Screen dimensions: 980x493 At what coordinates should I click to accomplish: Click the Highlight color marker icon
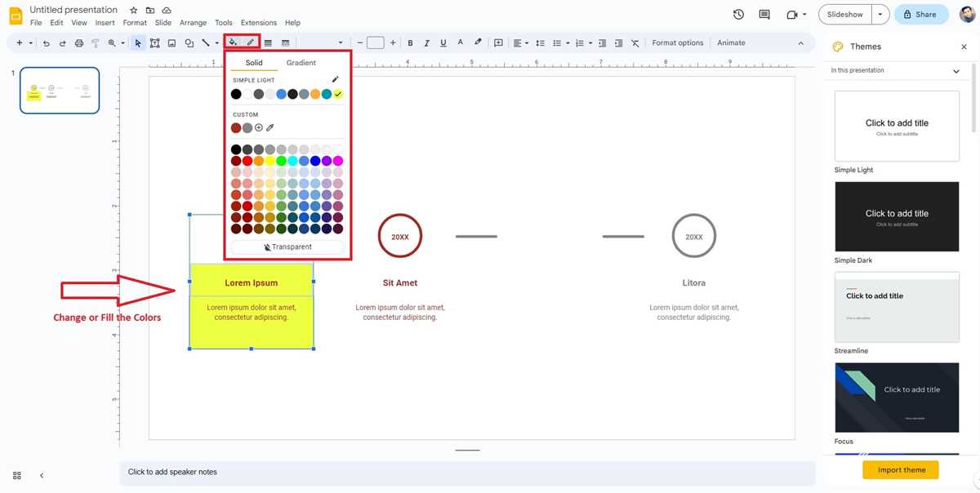[478, 42]
